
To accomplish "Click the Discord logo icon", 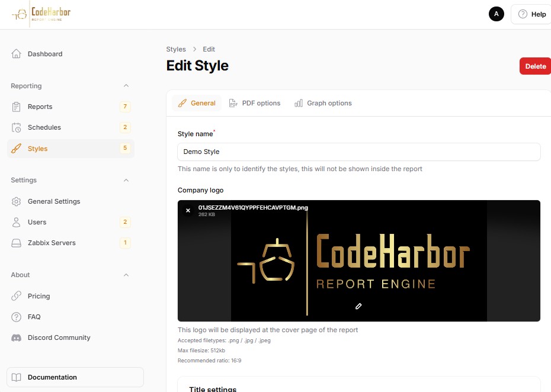I will tap(16, 338).
